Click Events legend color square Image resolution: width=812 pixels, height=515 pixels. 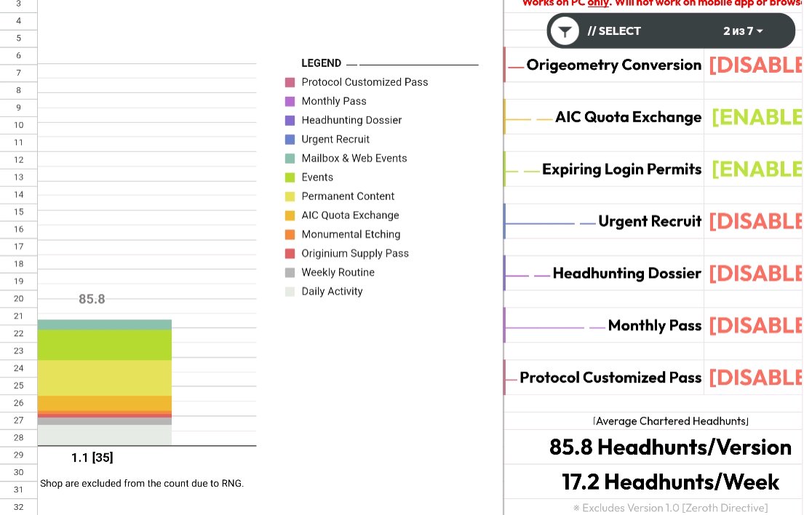(x=290, y=177)
